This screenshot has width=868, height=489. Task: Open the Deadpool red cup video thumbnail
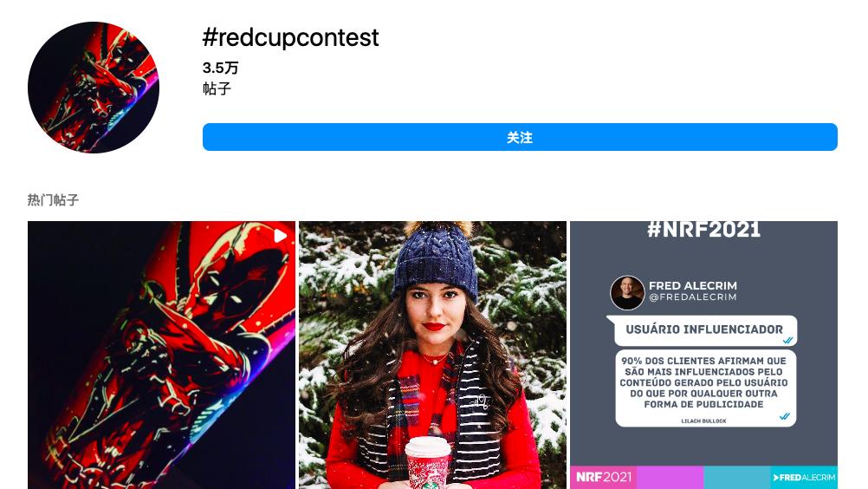(x=161, y=355)
